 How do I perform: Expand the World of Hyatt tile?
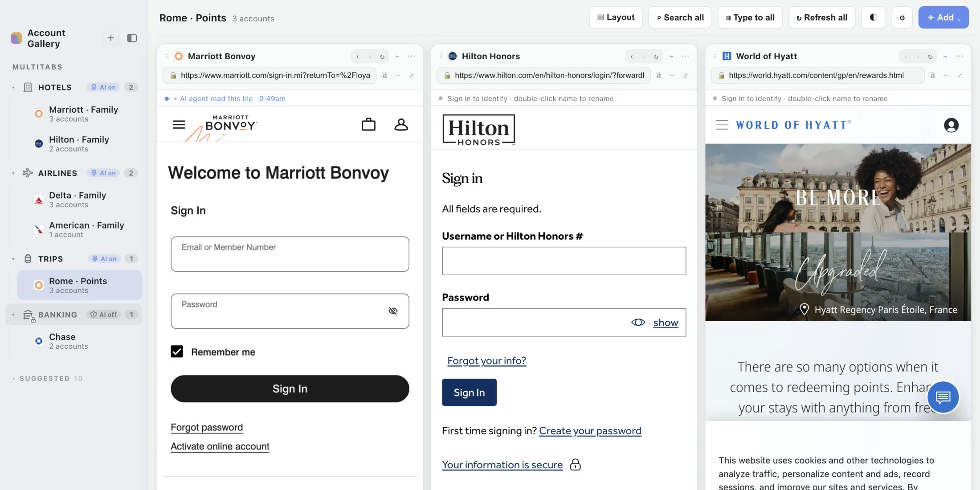pos(960,75)
